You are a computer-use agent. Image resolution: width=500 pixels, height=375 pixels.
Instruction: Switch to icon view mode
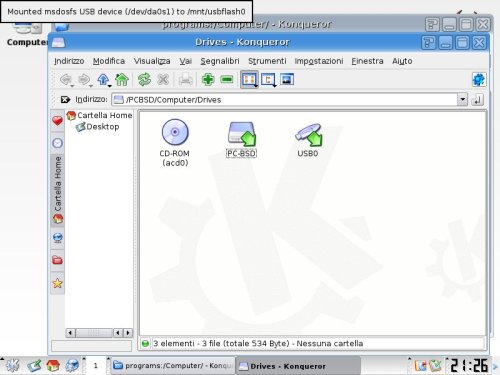[x=249, y=79]
